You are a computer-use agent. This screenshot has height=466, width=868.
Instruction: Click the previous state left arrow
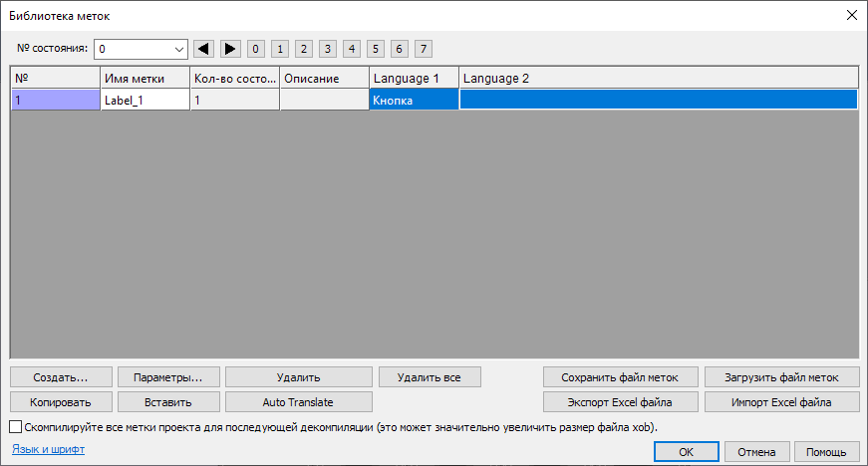tap(204, 48)
